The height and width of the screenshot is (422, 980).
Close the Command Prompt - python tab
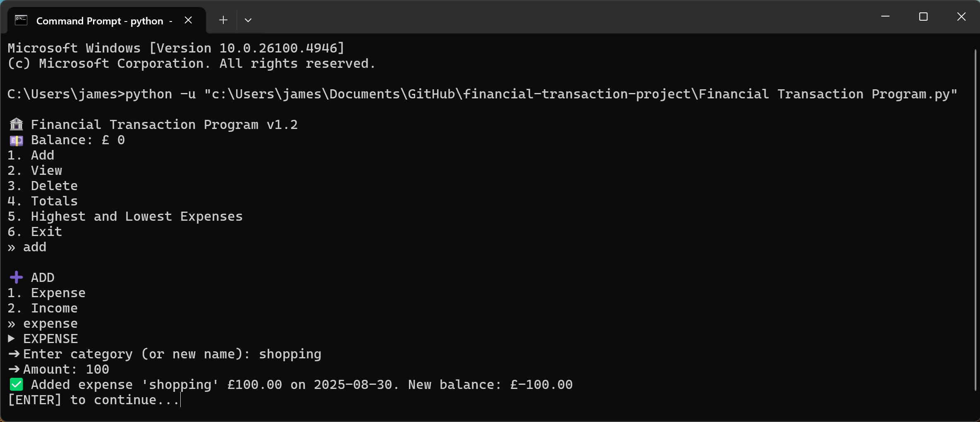click(188, 20)
